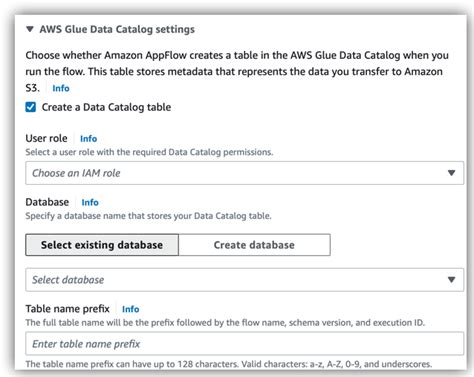The width and height of the screenshot is (474, 377).
Task: Open the Database Info link
Action: [x=90, y=202]
